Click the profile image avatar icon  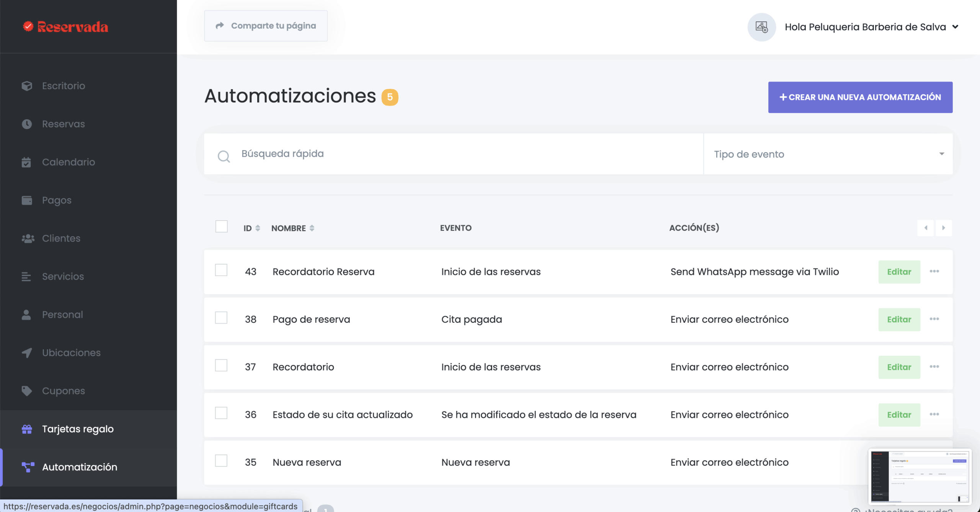[x=761, y=27]
